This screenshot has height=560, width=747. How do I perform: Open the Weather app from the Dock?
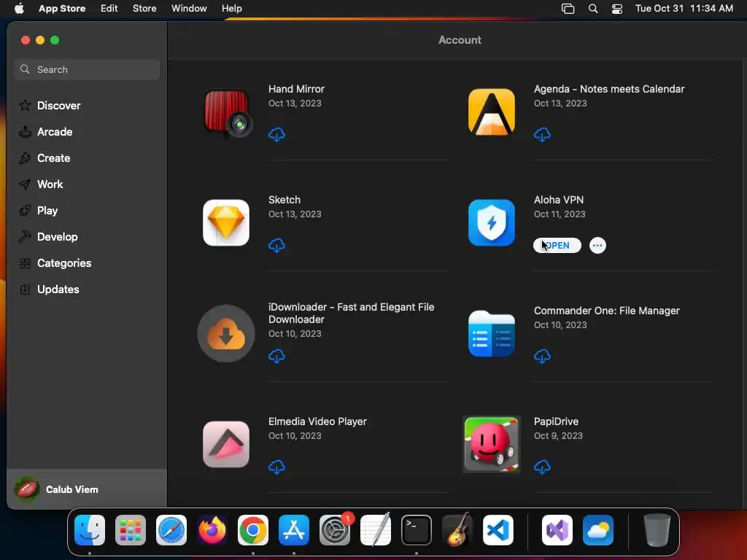598,529
